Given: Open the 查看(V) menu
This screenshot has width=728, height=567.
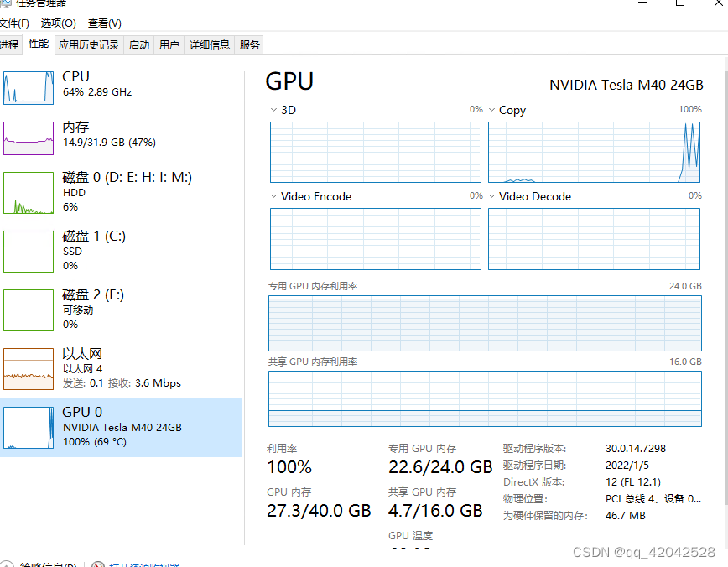Looking at the screenshot, I should tap(104, 23).
